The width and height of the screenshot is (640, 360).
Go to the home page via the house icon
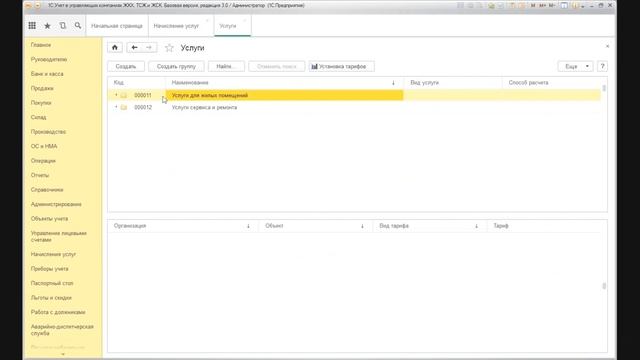point(115,48)
